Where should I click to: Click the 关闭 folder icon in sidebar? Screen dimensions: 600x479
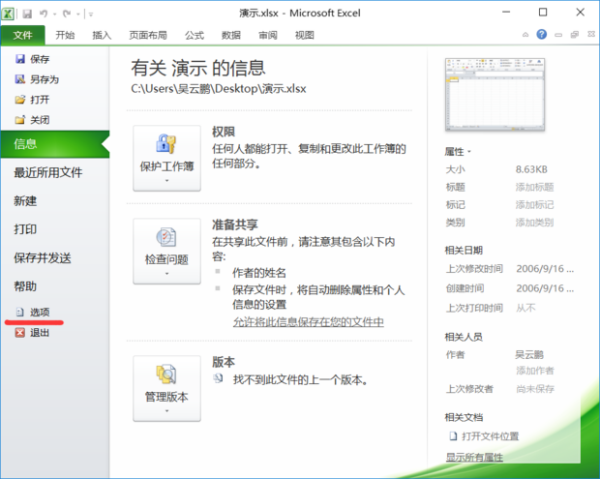coord(20,120)
